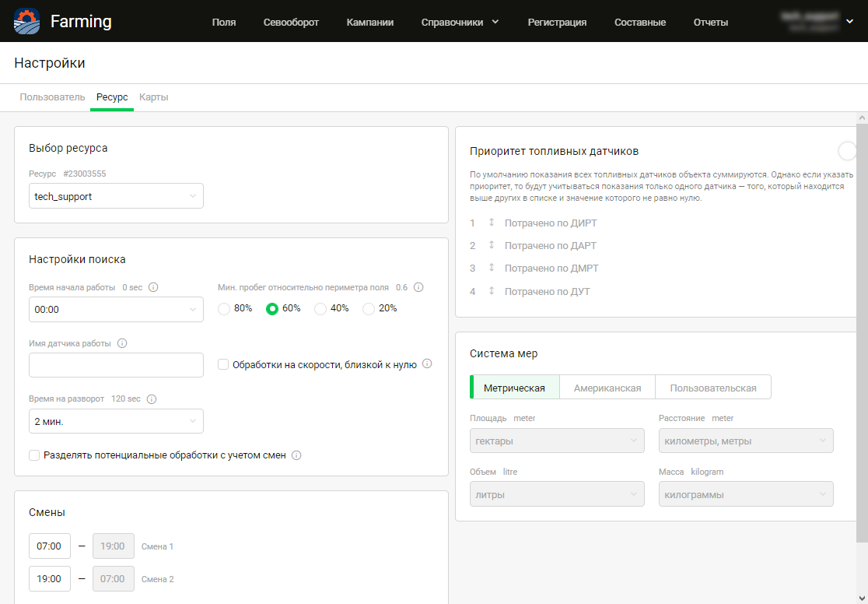The height and width of the screenshot is (604, 868).
Task: Select 20% minimum mileage option
Action: 368,309
